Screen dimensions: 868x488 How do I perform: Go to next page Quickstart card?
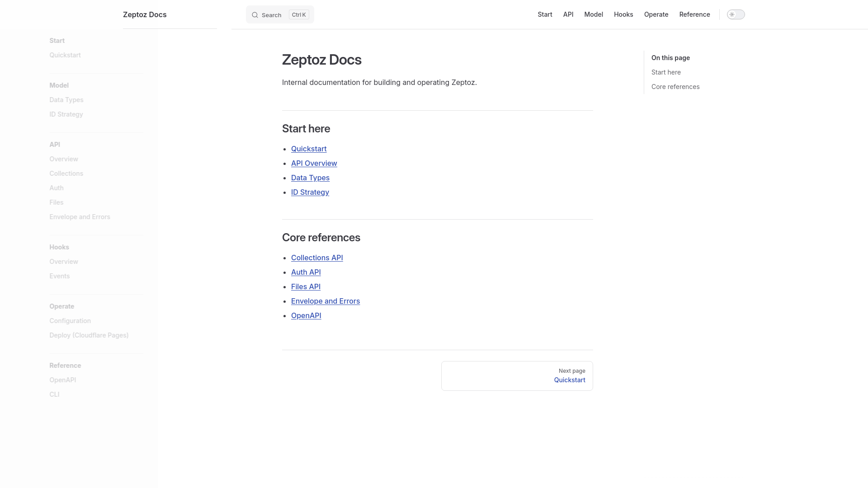[x=517, y=376]
